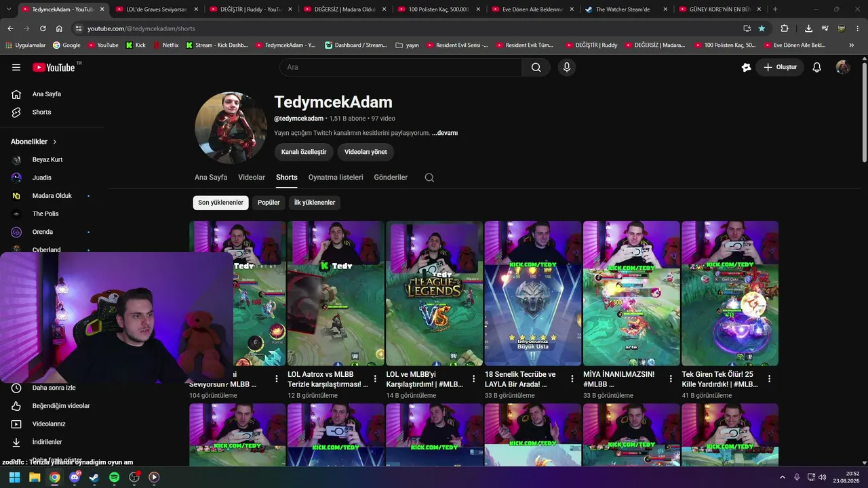Expand the Abonelikler section

tap(34, 142)
